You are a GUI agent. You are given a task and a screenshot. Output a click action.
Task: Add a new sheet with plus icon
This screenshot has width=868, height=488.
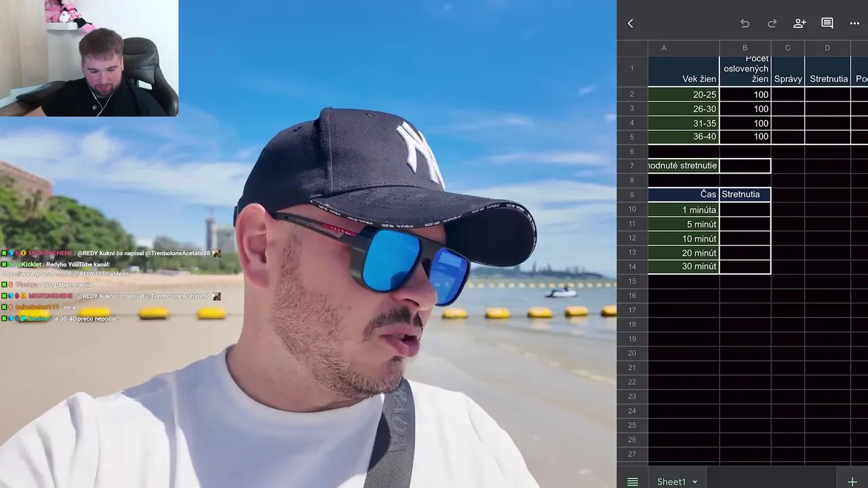point(852,482)
